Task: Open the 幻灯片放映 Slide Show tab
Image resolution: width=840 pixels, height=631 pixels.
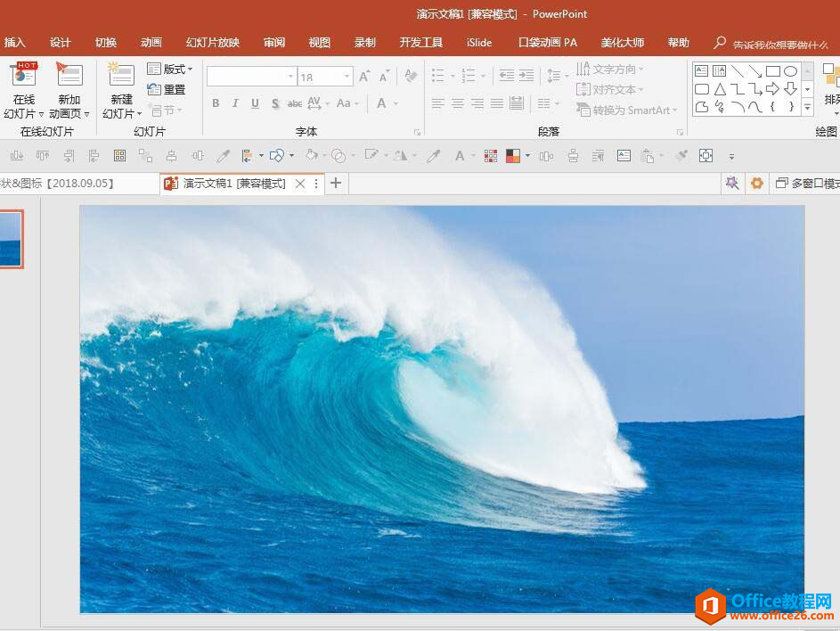Action: pos(213,43)
